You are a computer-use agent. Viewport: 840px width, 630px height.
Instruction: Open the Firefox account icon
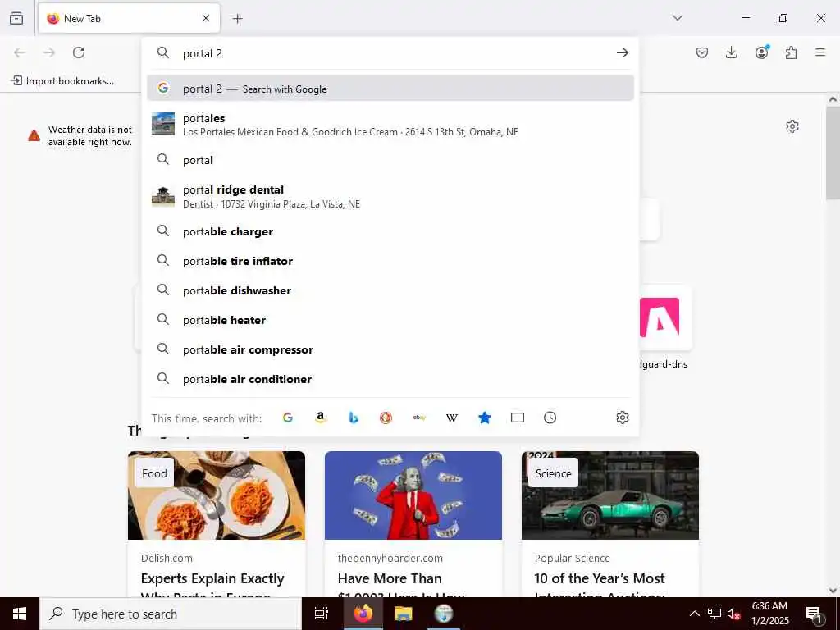pyautogui.click(x=761, y=52)
